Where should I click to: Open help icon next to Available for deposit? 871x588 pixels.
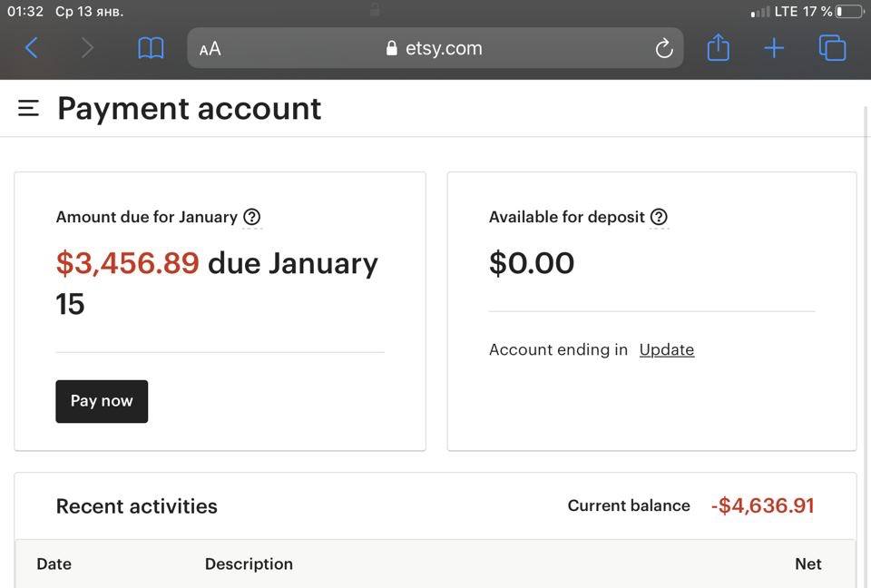(x=659, y=217)
